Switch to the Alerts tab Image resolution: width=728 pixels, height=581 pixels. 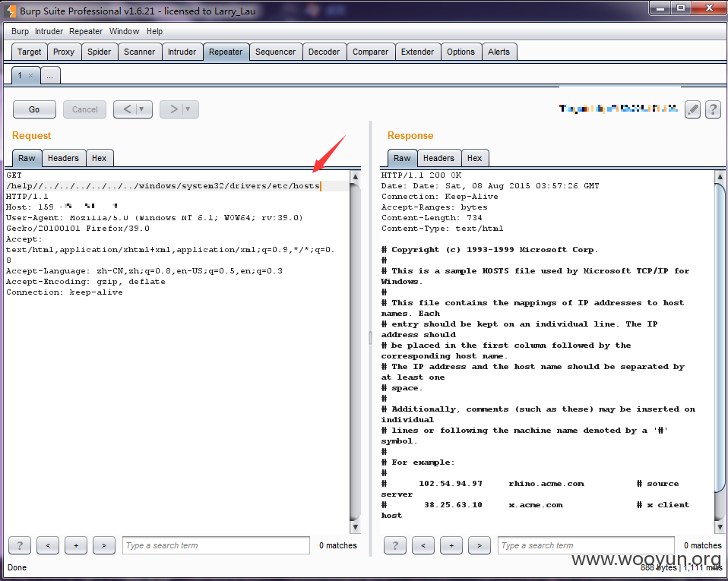click(499, 52)
